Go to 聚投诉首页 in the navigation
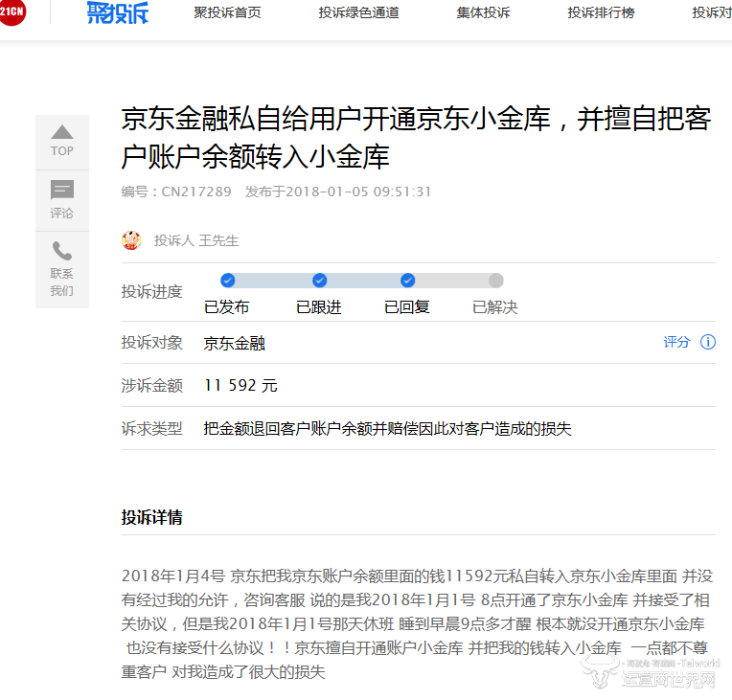This screenshot has width=732, height=700. click(227, 12)
